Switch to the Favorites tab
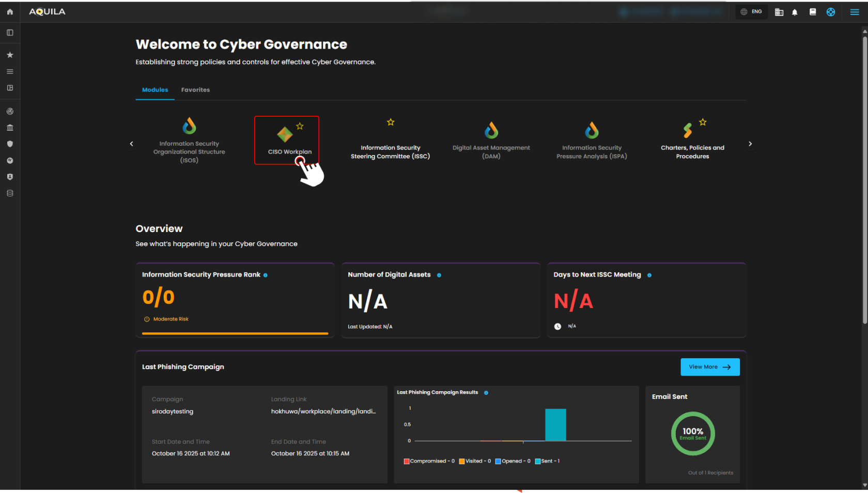Image resolution: width=868 pixels, height=493 pixels. tap(195, 90)
